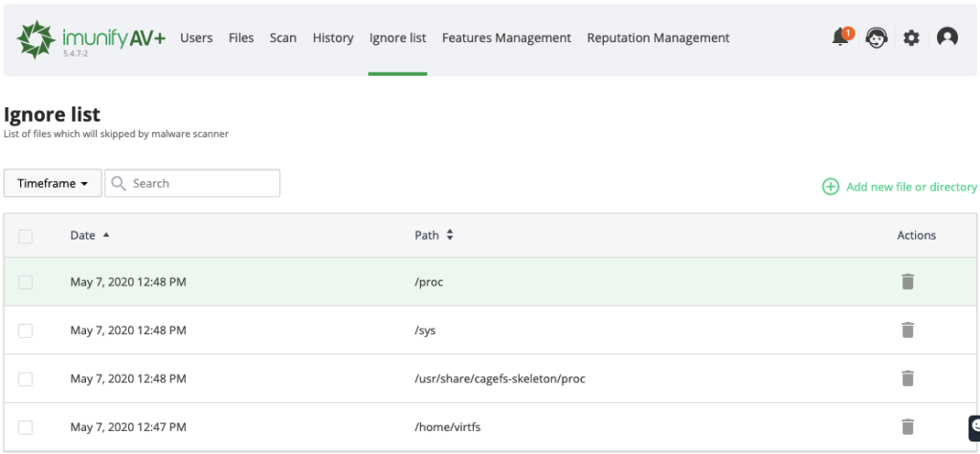Expand the Timeframe dropdown
Screen dimensions: 980x454
click(53, 183)
